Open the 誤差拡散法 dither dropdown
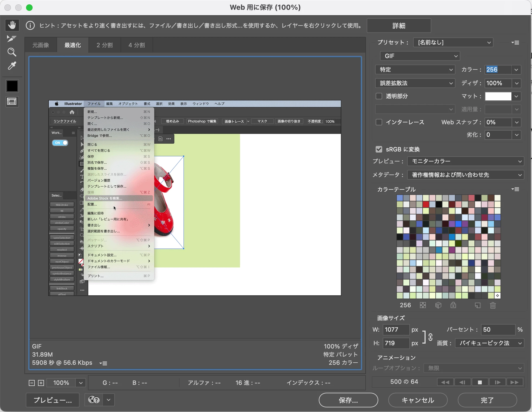532x412 pixels. tap(415, 83)
